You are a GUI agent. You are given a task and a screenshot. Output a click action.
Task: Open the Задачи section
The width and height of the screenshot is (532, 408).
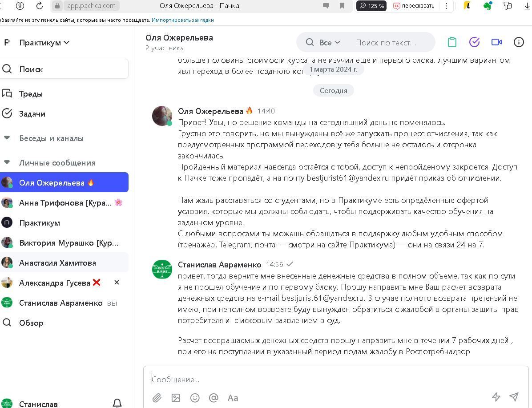[32, 113]
